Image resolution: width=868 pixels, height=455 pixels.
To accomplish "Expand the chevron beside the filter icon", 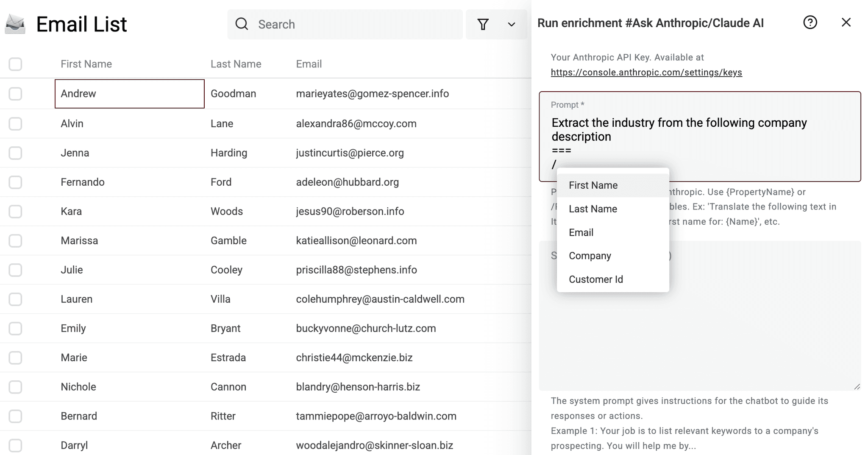I will pos(511,24).
